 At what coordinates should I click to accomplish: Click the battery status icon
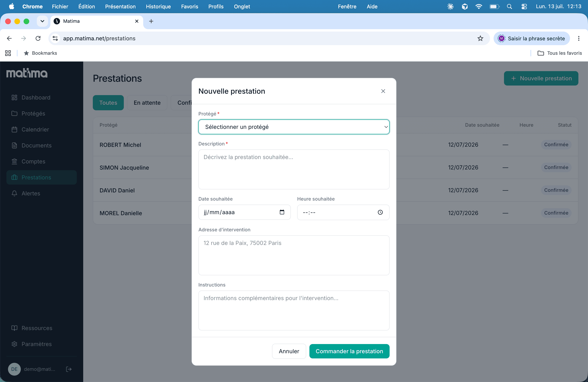point(494,6)
